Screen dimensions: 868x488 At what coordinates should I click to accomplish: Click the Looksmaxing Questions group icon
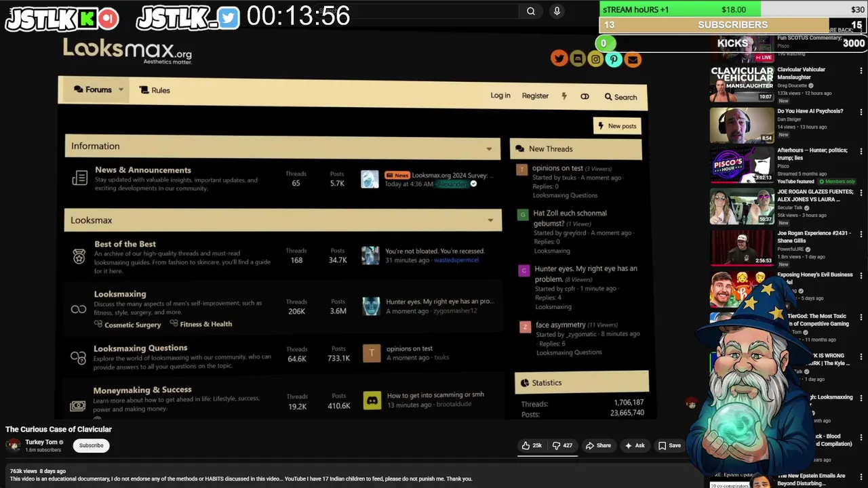click(78, 357)
